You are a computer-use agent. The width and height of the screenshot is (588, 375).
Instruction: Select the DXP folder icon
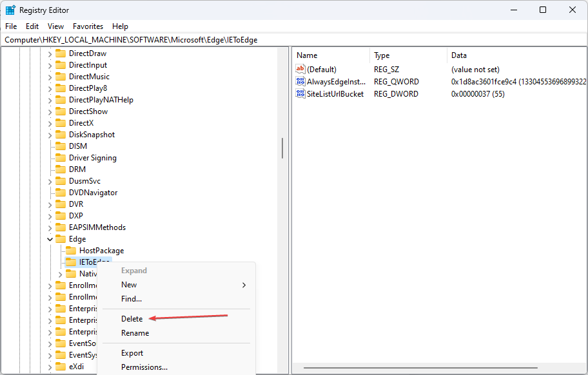(61, 216)
